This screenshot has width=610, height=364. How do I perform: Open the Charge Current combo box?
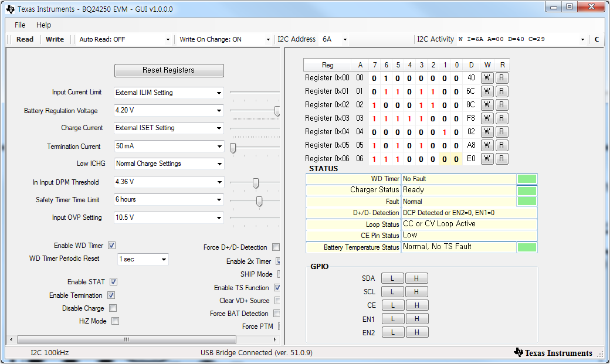point(169,128)
